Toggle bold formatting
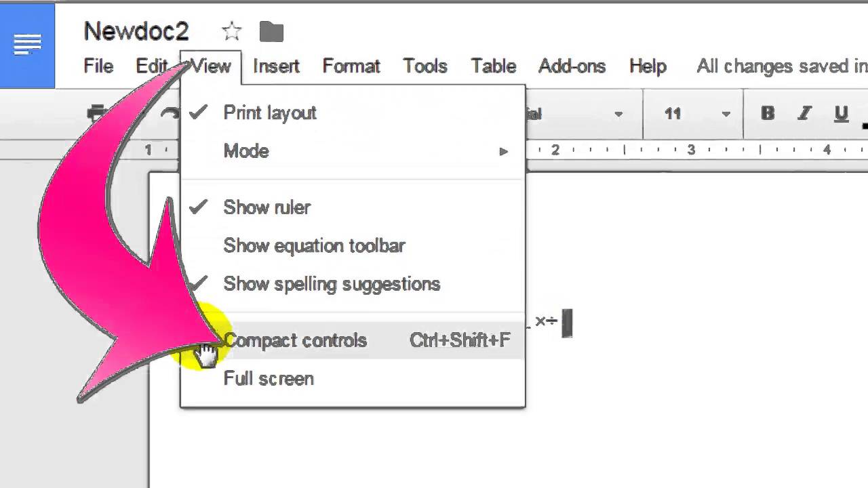This screenshot has width=868, height=488. pyautogui.click(x=768, y=113)
